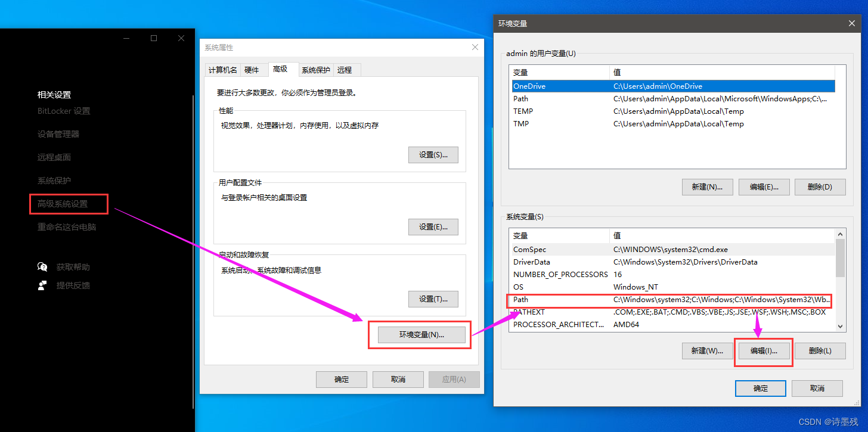Select PATHEXT system variable row
Viewport: 868px width, 432px height.
click(x=672, y=312)
